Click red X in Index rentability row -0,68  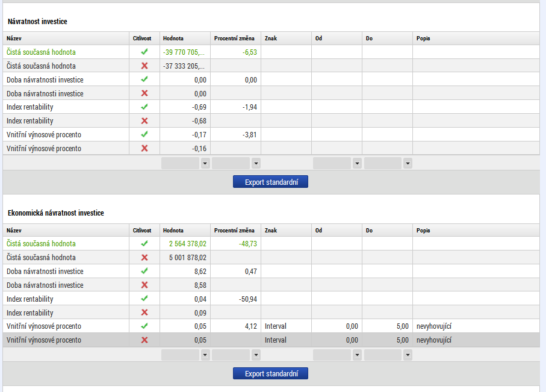[x=144, y=120]
